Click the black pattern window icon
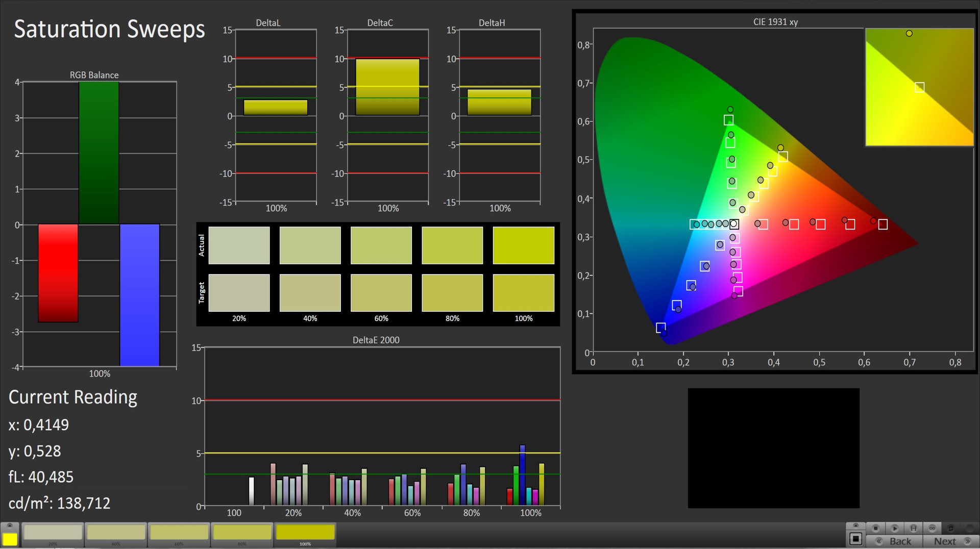Viewport: 980px width, 549px height. coord(856,539)
